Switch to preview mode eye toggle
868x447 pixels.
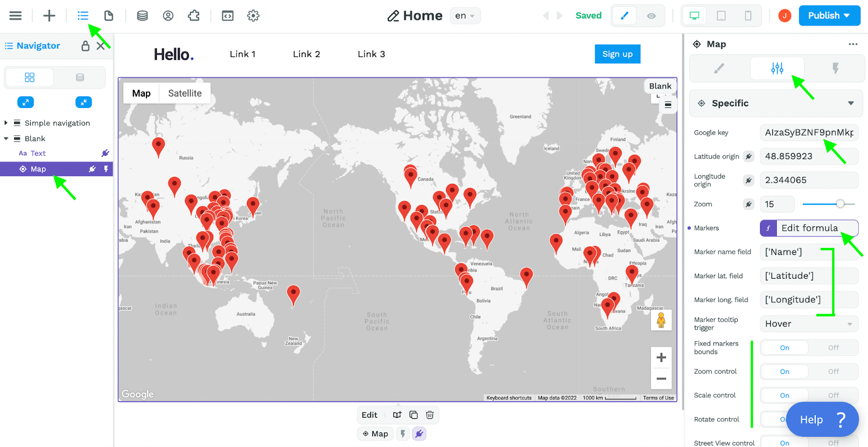click(x=651, y=16)
